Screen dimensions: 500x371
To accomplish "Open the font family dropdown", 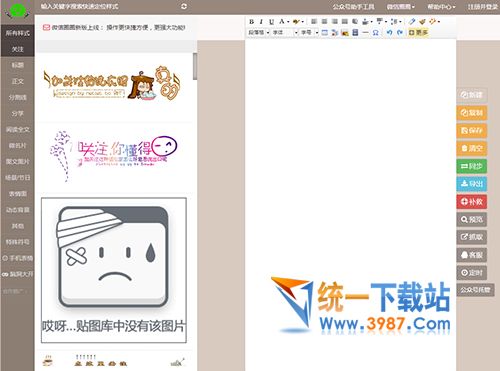I will (x=284, y=32).
